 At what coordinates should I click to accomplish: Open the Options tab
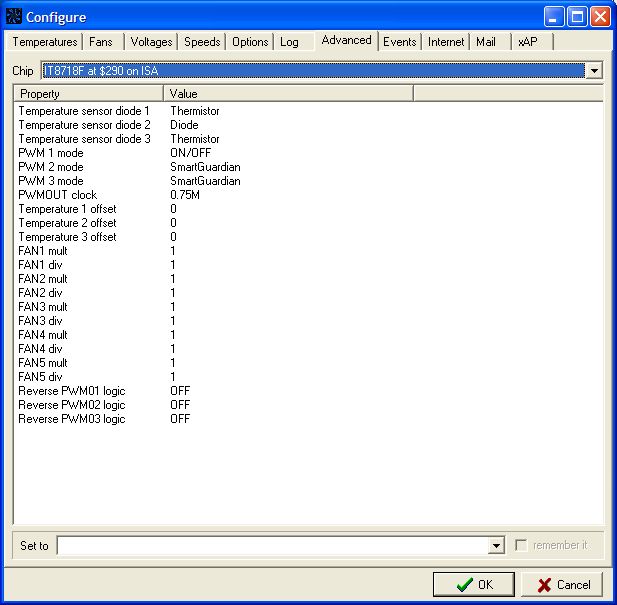pos(250,42)
